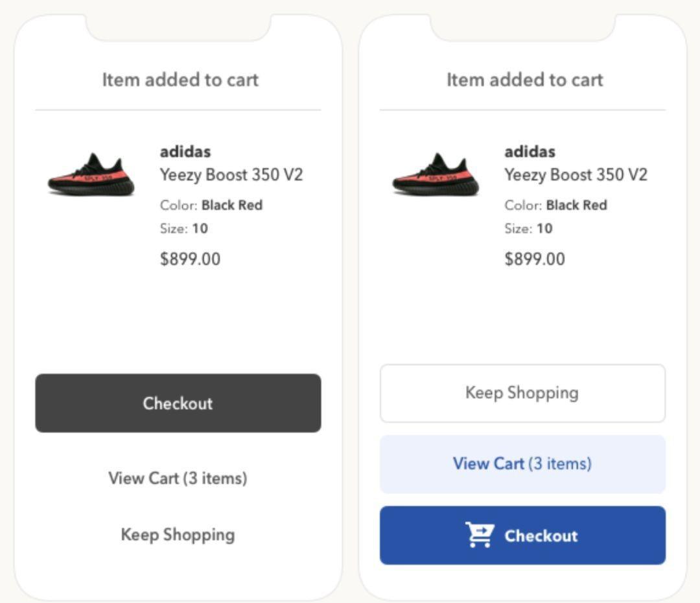Click the Size: 10 label on right
Image resolution: width=700 pixels, height=603 pixels.
(x=529, y=228)
